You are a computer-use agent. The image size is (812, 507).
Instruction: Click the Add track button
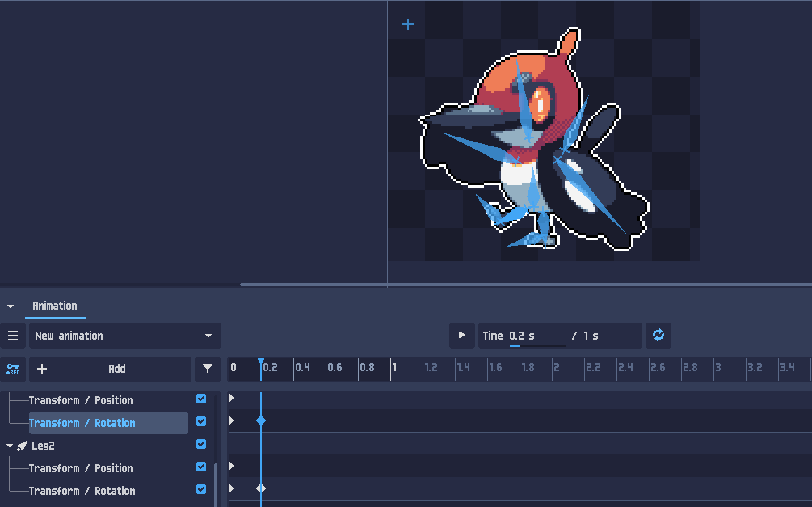point(111,369)
